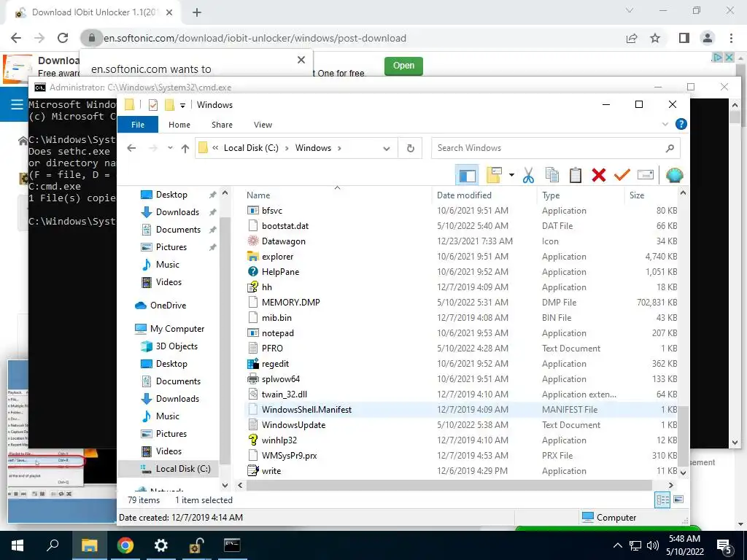Click the orange Properties checkmark icon
Screen dimensions: 747x560
[622, 175]
